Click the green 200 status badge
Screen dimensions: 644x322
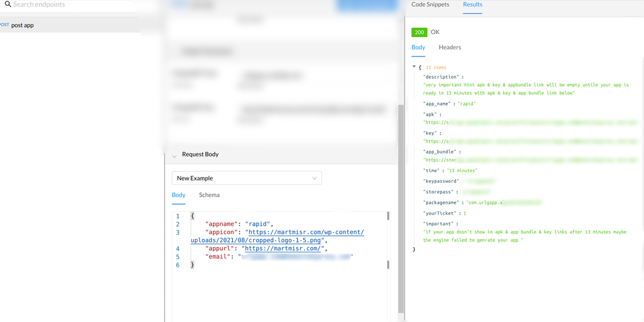tap(419, 32)
